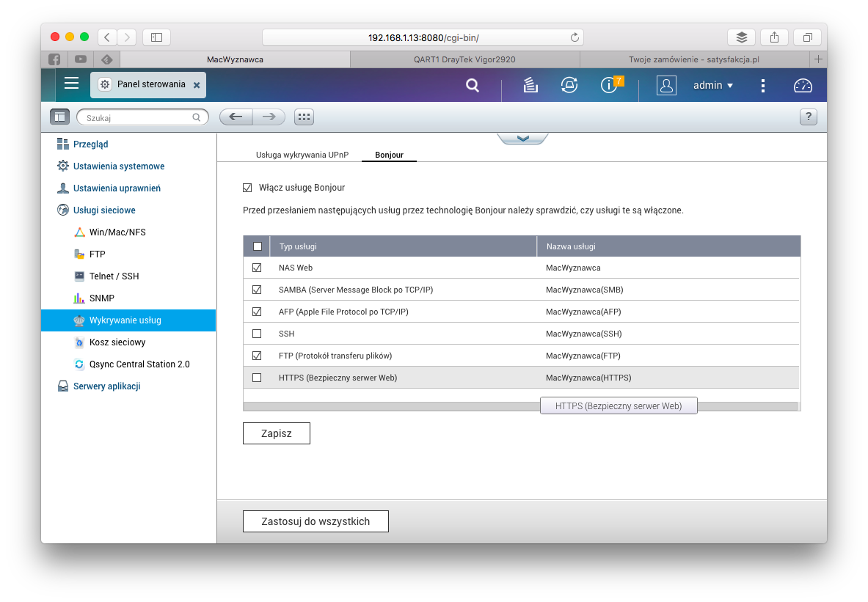Show all Safari tabs overview
Image resolution: width=868 pixels, height=602 pixels.
[x=808, y=37]
